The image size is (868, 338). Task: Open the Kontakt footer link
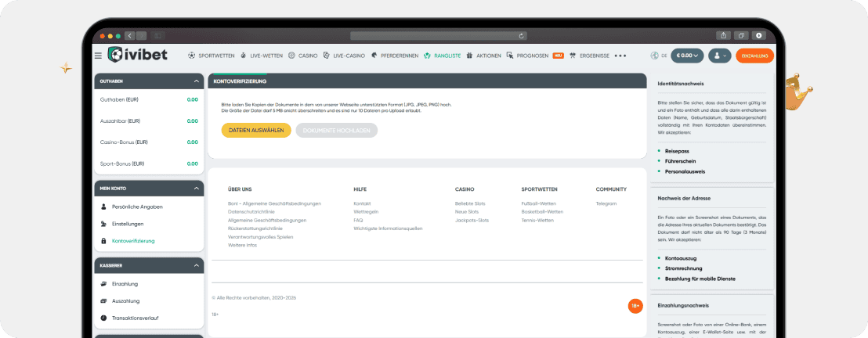[362, 203]
